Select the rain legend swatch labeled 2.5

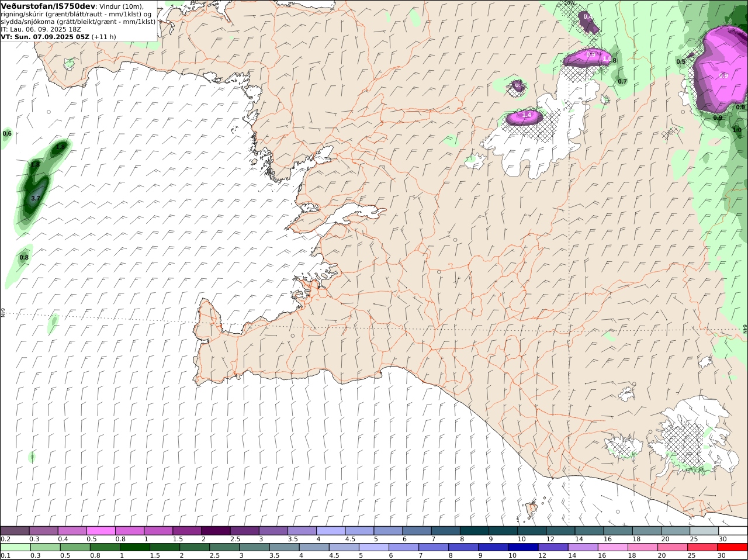pos(224,547)
